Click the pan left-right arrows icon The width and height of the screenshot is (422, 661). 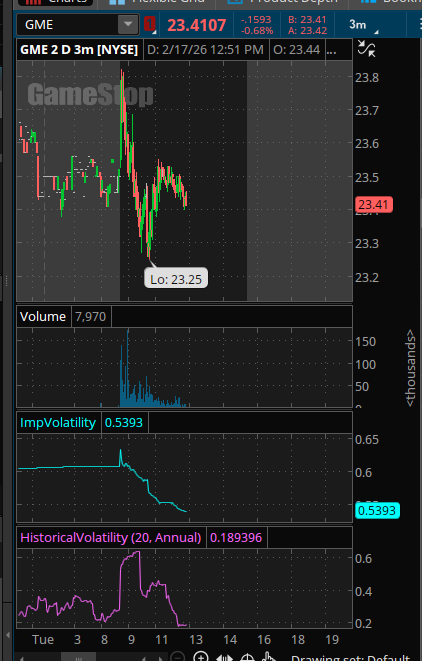(224, 658)
